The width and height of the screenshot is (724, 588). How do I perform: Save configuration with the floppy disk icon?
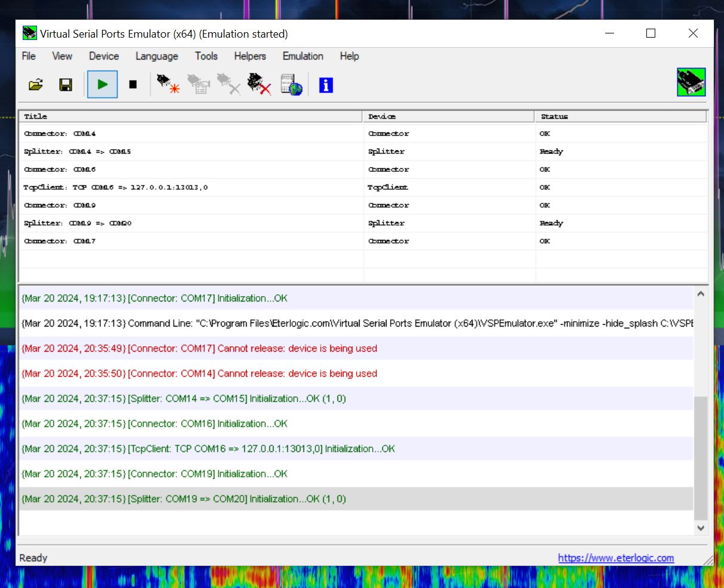click(x=66, y=85)
